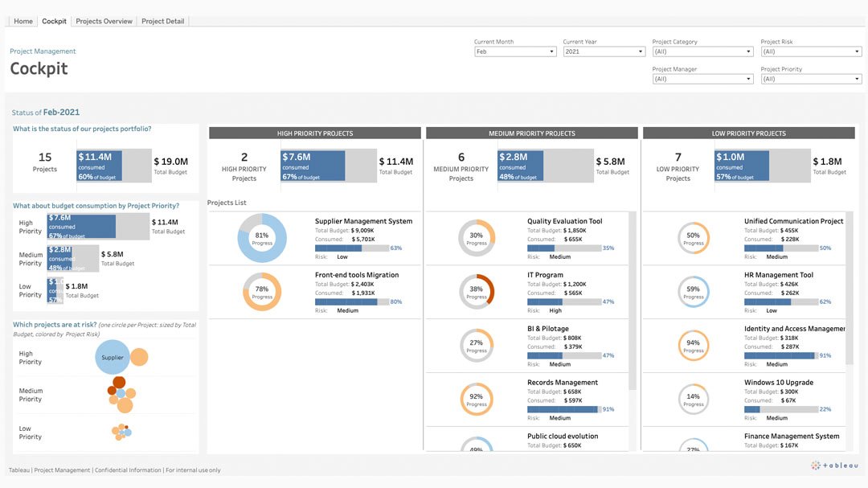Open the Current Year dropdown showing 2021

tap(604, 51)
